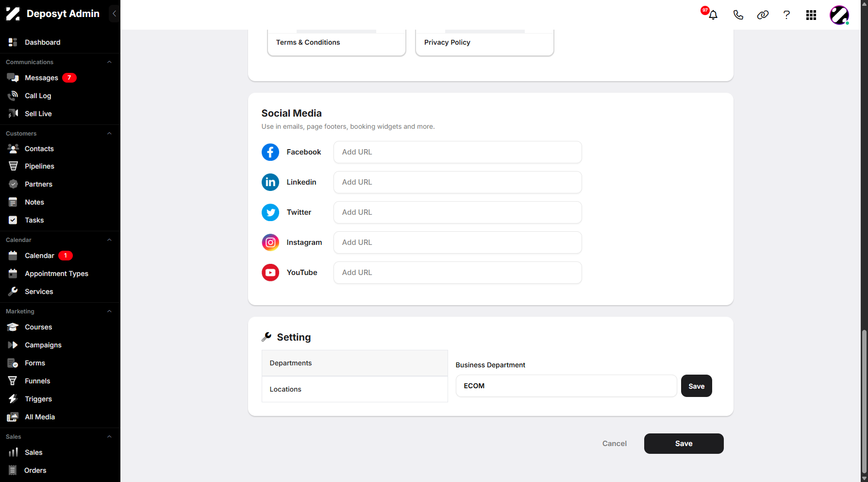Click the All Media icon
The width and height of the screenshot is (868, 482).
point(13,417)
